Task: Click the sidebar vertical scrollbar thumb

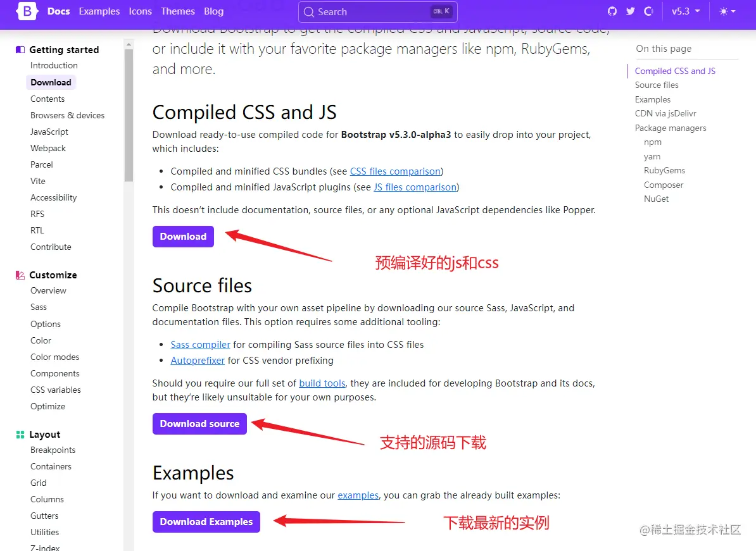Action: point(129,116)
